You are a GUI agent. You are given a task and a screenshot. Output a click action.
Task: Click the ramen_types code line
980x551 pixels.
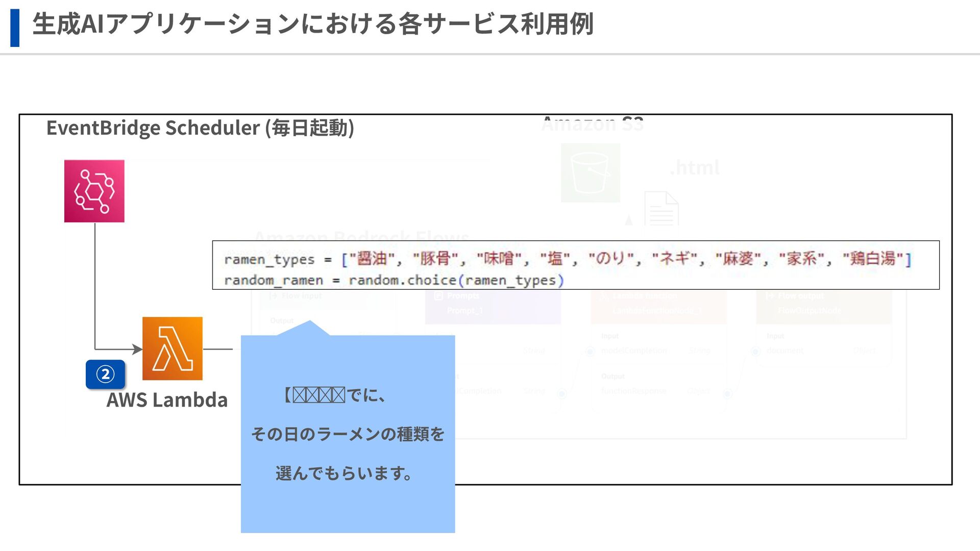pos(567,259)
